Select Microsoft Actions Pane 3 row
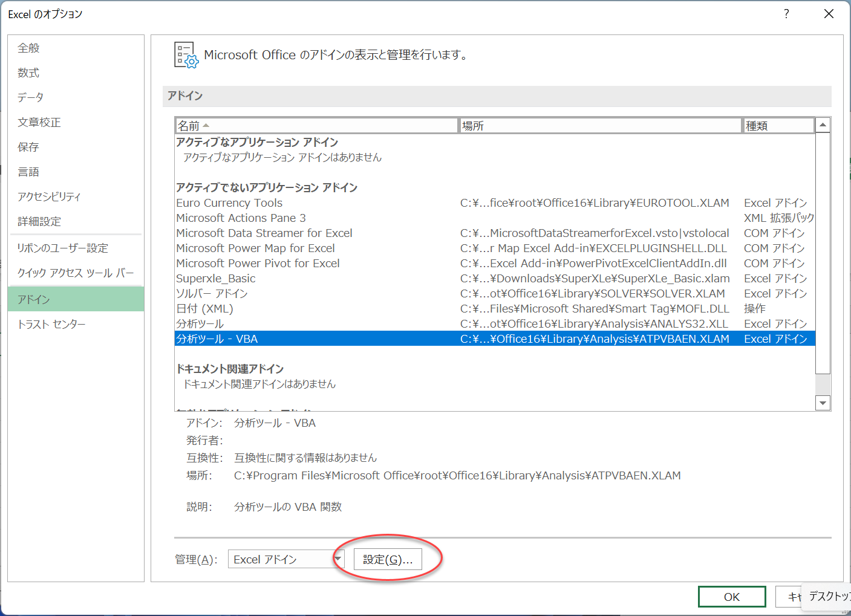This screenshot has height=616, width=851. (495, 218)
